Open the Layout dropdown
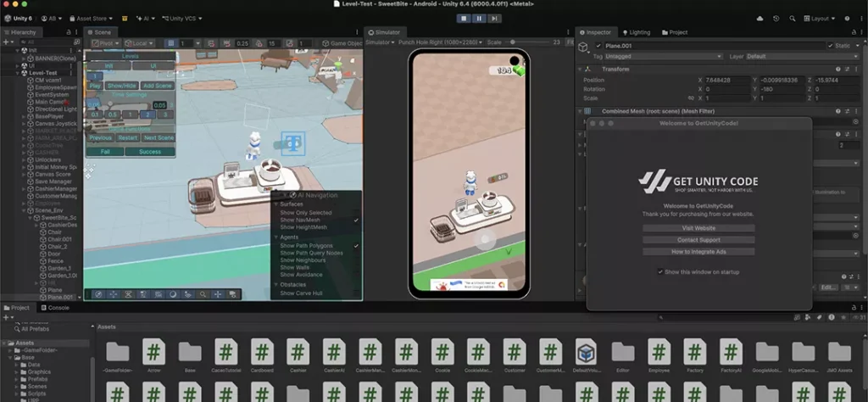Image resolution: width=868 pixels, height=402 pixels. click(820, 19)
